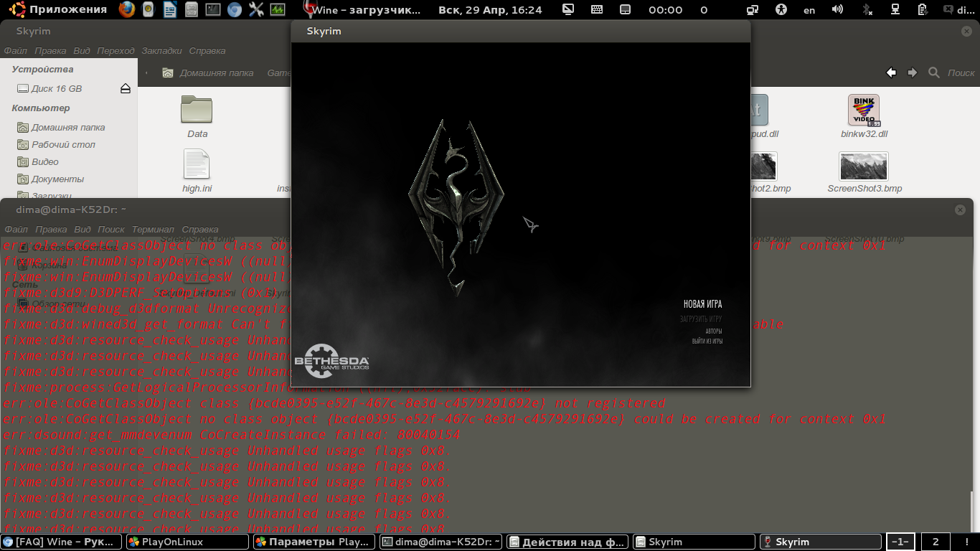
Task: Open Firefox from the top panel
Action: pyautogui.click(x=126, y=9)
